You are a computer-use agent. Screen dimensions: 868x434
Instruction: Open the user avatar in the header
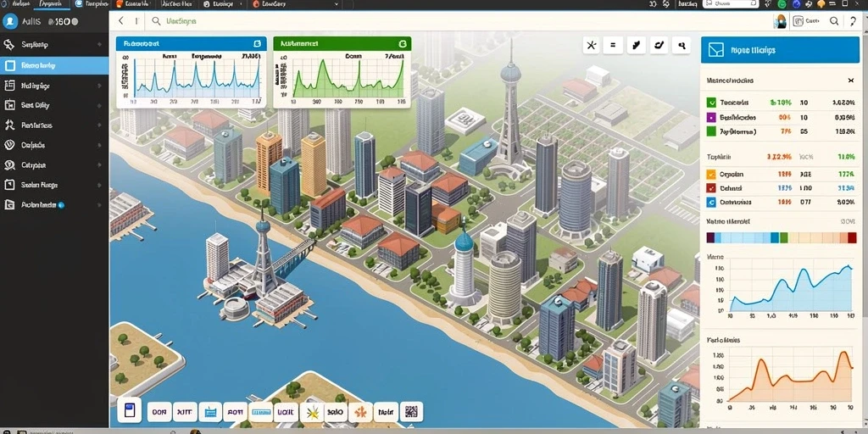click(x=781, y=21)
